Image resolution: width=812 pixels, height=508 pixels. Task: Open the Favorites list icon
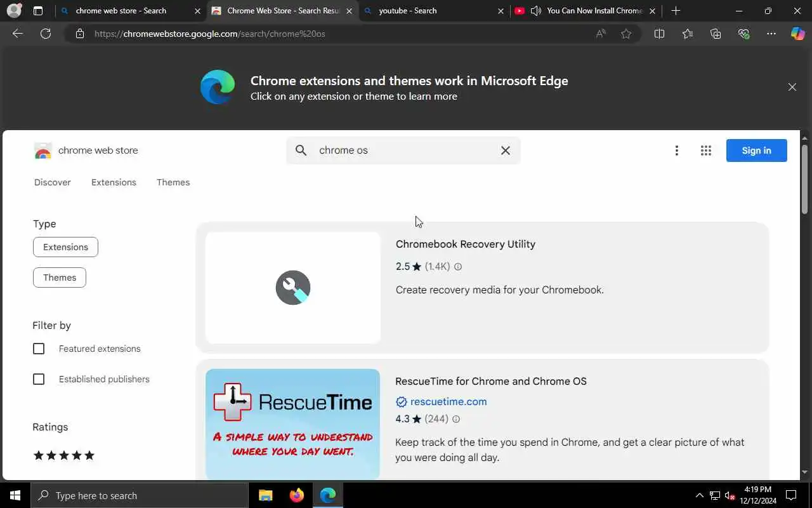688,34
